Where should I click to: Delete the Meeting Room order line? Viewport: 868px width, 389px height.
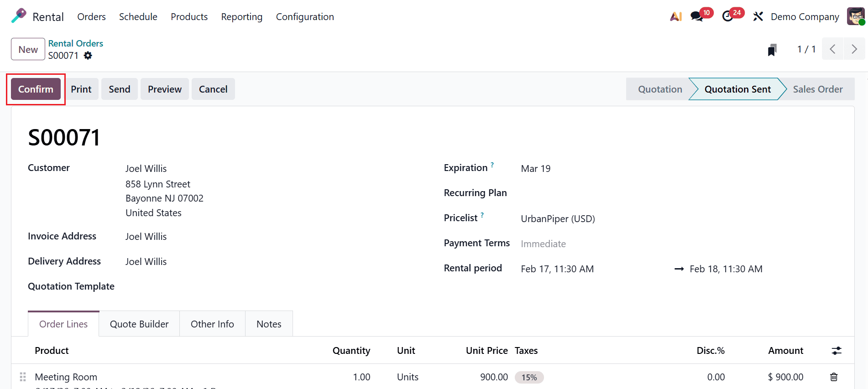pos(834,377)
